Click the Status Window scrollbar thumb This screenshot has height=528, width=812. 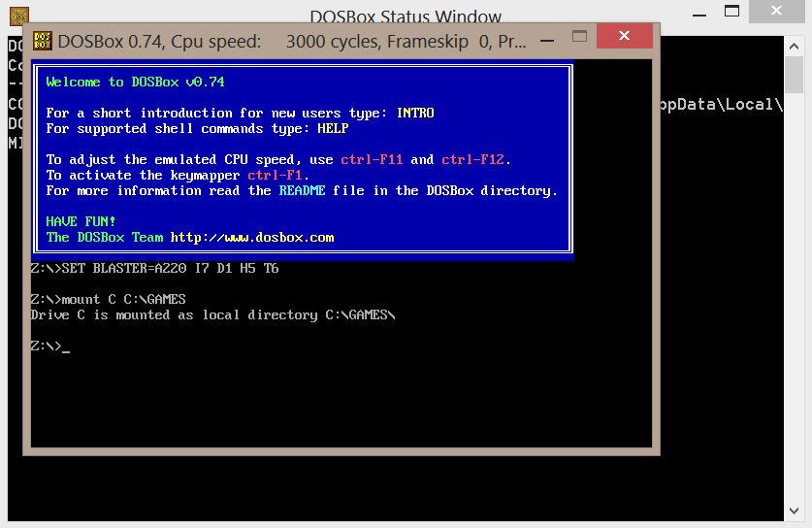794,75
